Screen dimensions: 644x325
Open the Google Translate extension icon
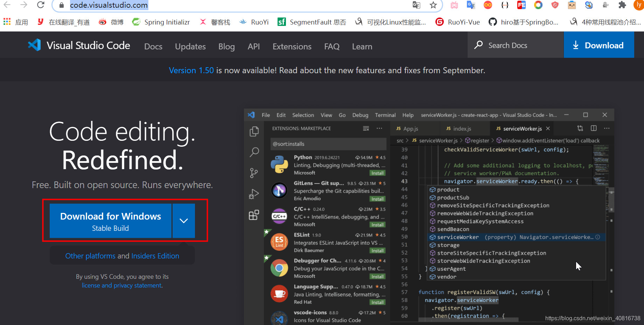[x=471, y=5]
